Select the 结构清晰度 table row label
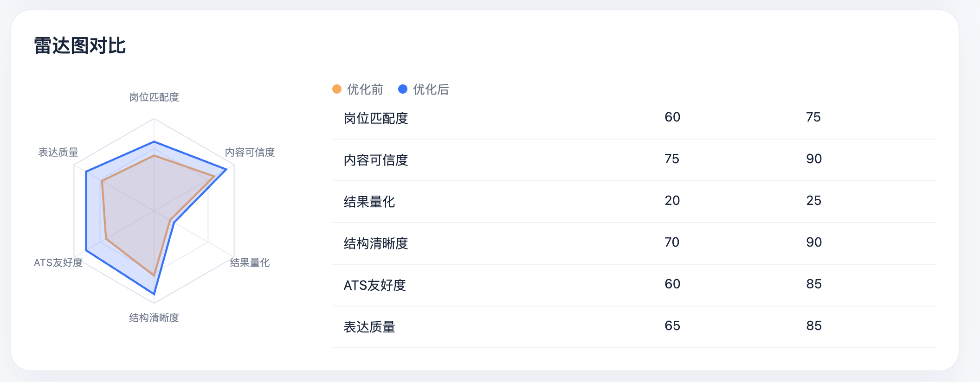The width and height of the screenshot is (980, 382). [x=376, y=243]
